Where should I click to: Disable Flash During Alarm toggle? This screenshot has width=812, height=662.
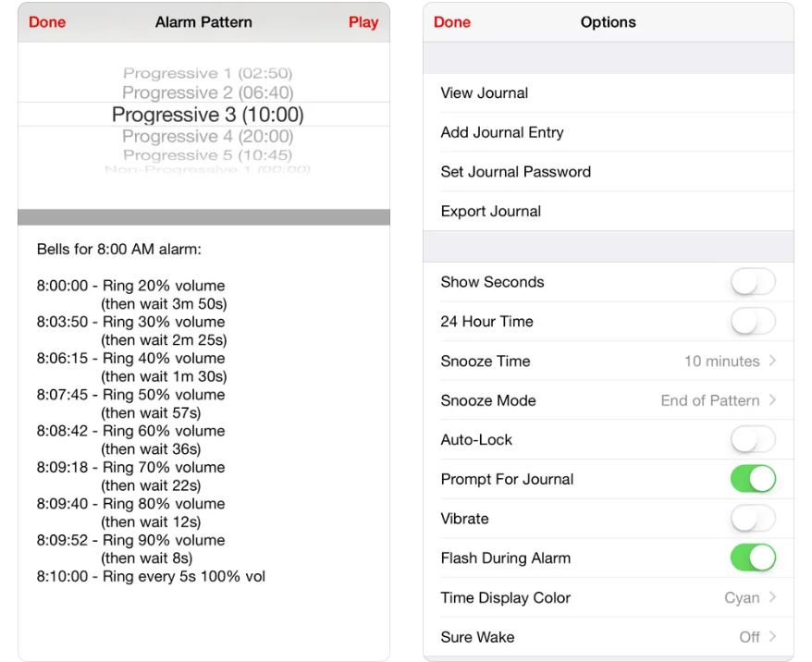point(752,558)
